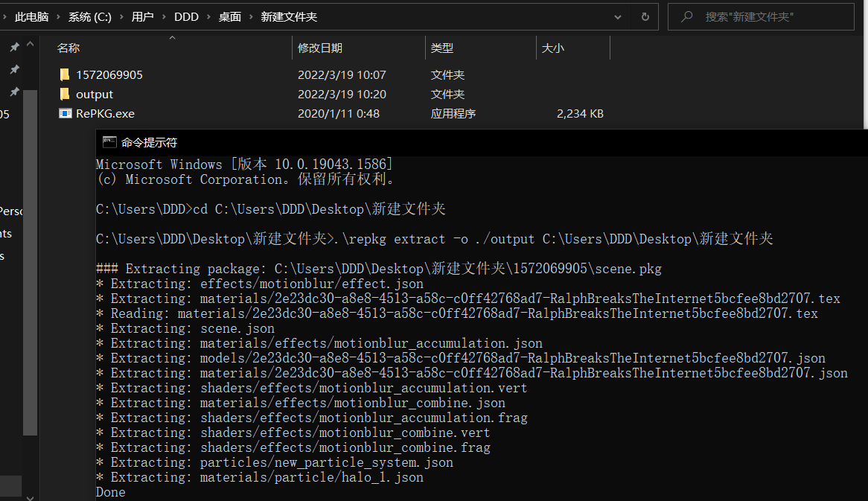The image size is (868, 501).
Task: Click the 'Extracting: scene.json' console line
Action: tap(185, 328)
